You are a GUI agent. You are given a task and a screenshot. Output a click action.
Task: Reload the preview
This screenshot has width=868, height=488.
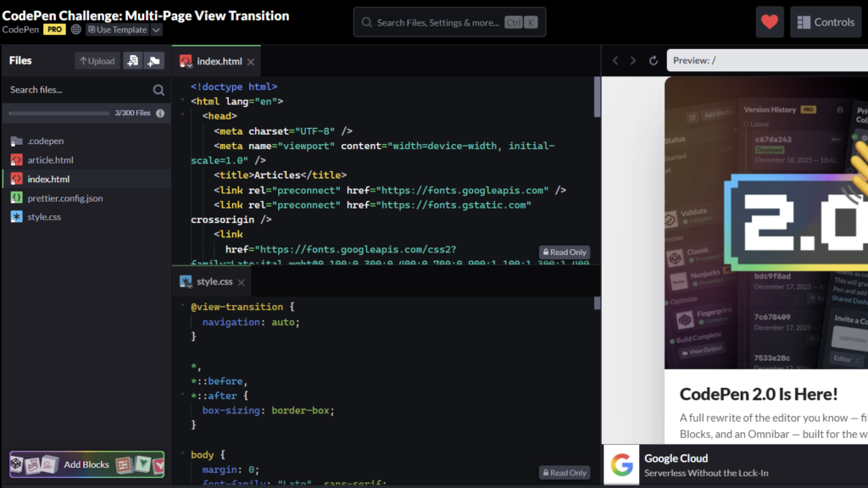click(654, 60)
